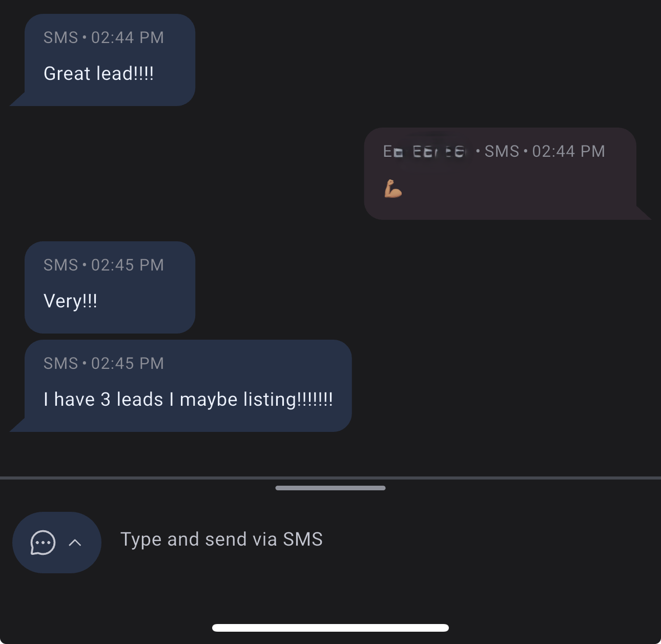Grab the gray drag handle above composer
The image size is (661, 644).
pyautogui.click(x=330, y=488)
